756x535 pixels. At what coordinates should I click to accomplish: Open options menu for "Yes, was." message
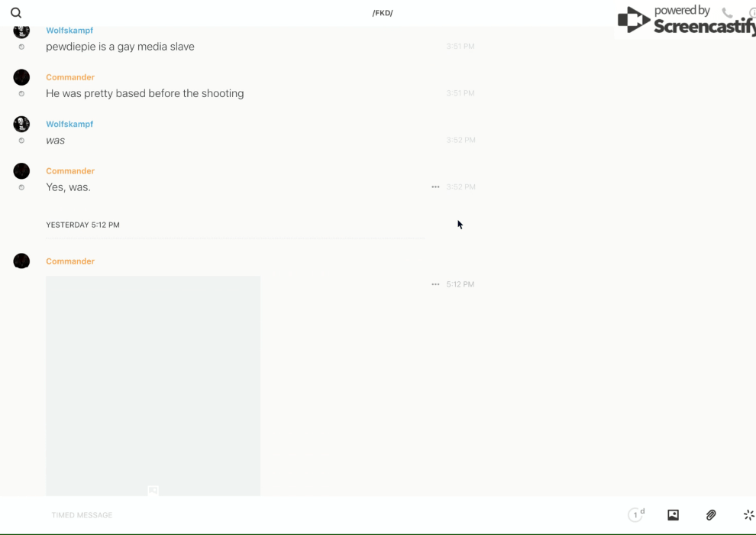pos(435,186)
